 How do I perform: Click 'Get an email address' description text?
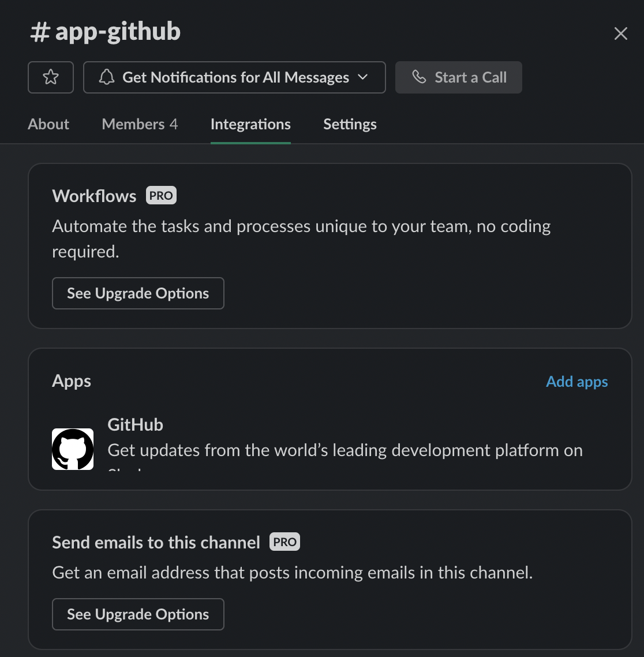coord(292,572)
